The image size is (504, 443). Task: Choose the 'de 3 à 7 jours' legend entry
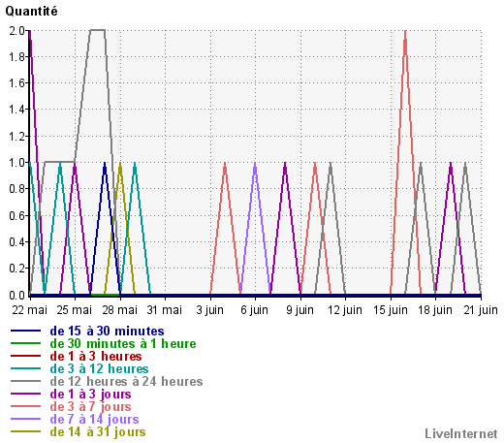90,406
